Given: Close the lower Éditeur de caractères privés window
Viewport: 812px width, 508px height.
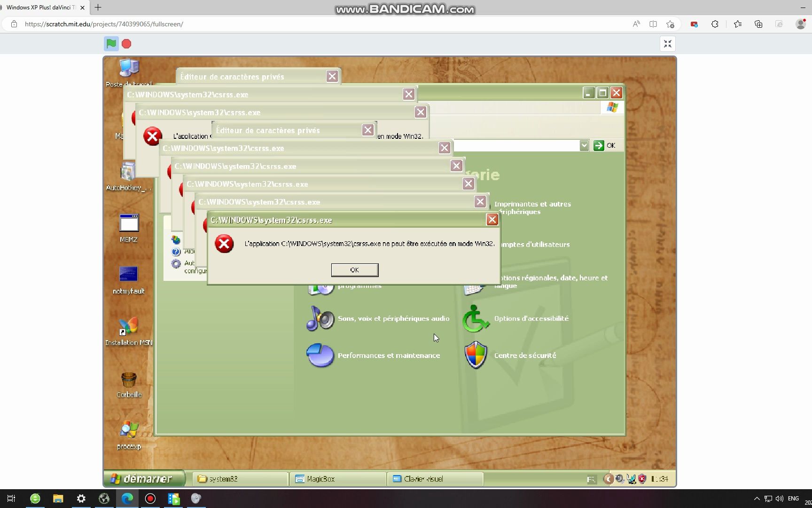Looking at the screenshot, I should pos(368,130).
